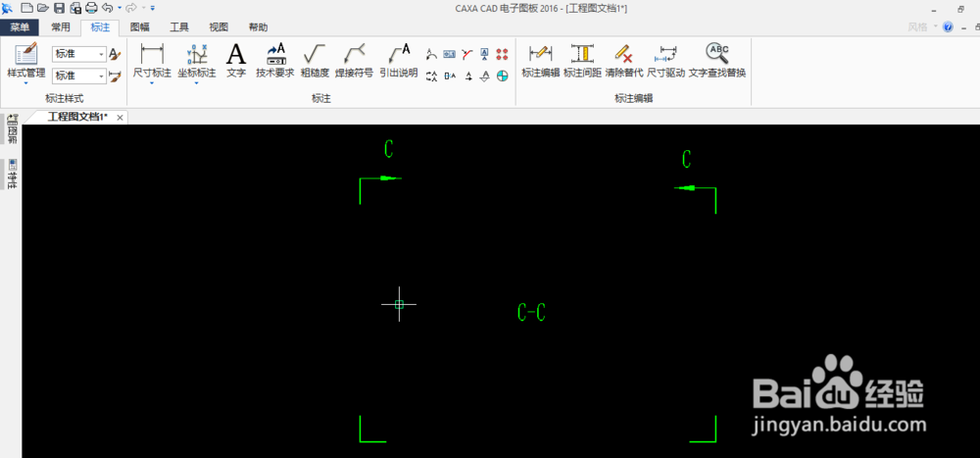Select the 焊接符号 welding symbol tool

(x=354, y=61)
